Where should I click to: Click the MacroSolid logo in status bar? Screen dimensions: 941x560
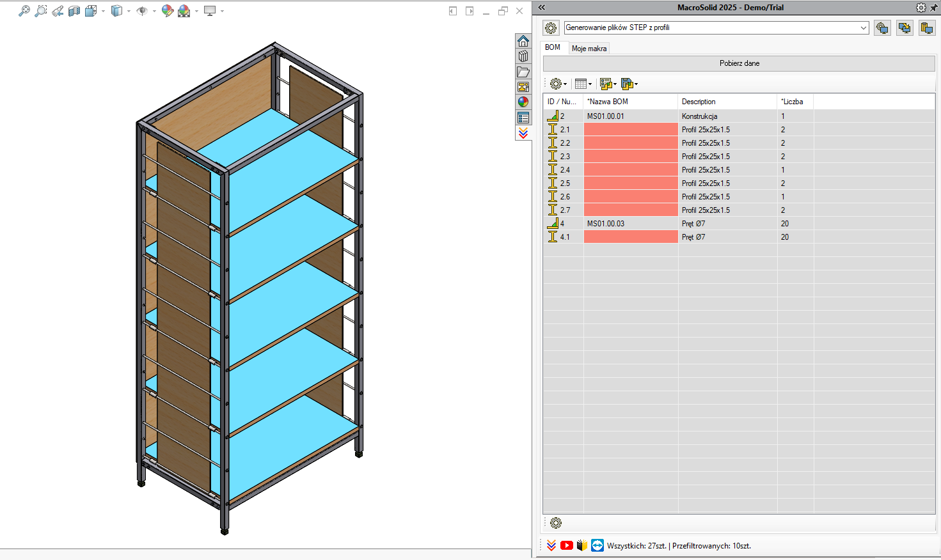(x=551, y=545)
